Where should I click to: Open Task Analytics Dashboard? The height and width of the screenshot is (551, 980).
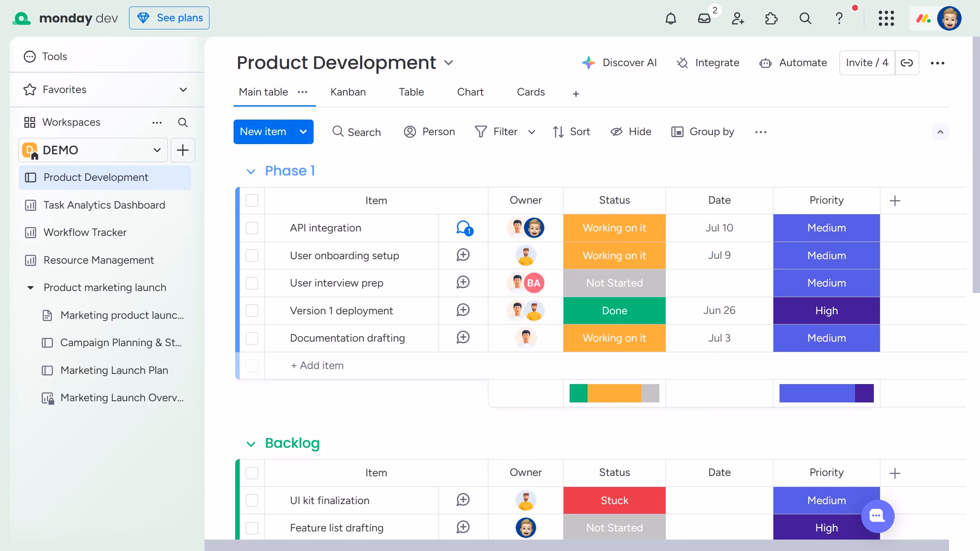point(105,205)
